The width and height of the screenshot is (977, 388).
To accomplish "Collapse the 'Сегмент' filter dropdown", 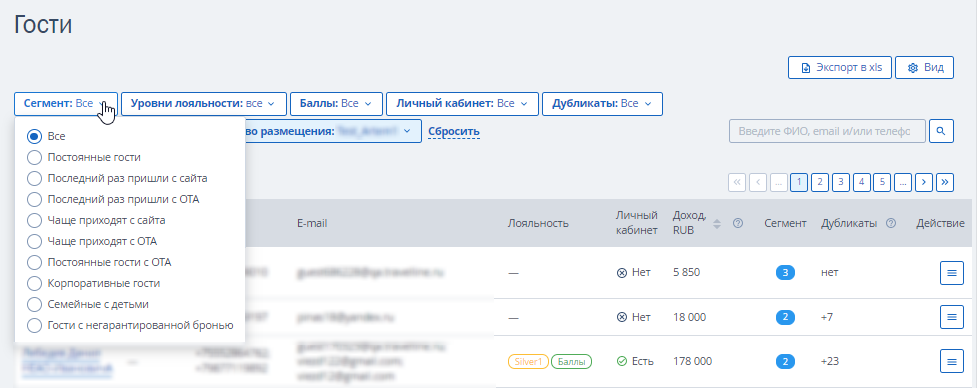I will click(x=66, y=104).
